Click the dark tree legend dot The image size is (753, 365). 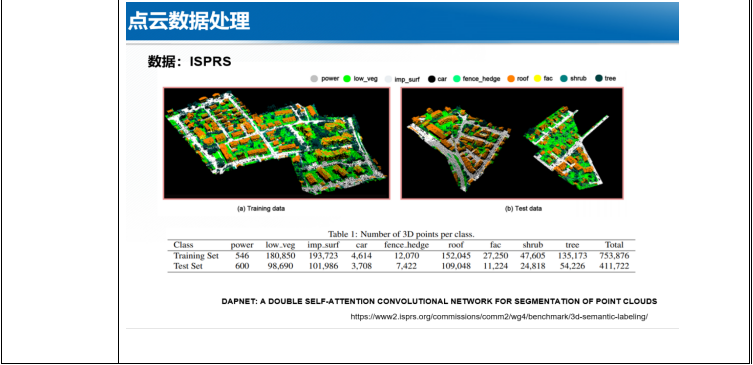point(599,79)
